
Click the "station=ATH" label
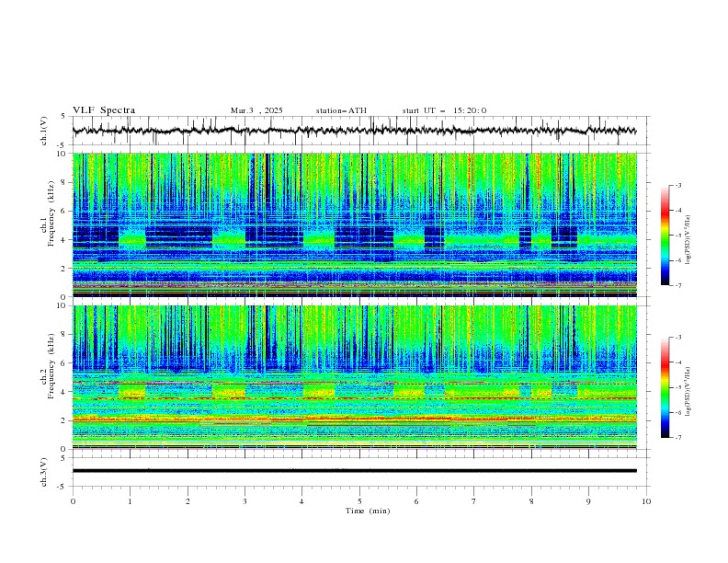[341, 110]
